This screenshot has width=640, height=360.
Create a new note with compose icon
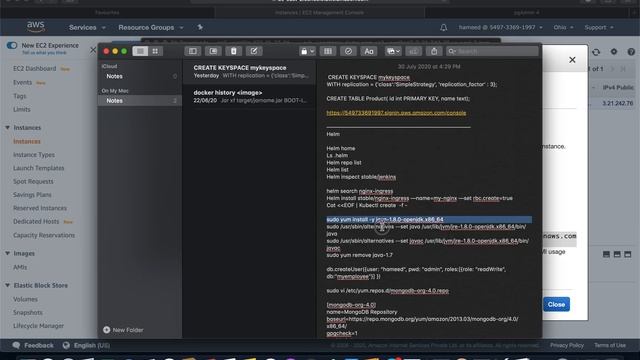[254, 51]
